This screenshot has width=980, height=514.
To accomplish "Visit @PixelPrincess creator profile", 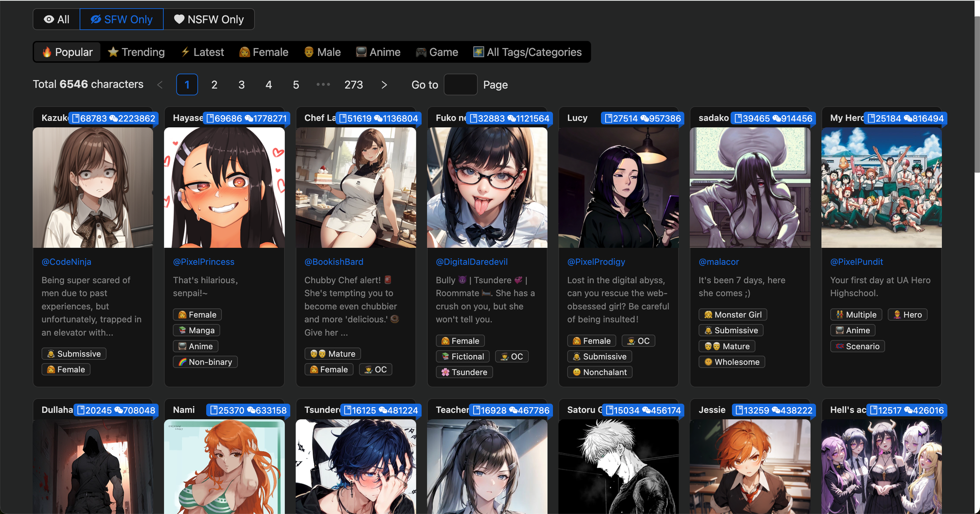I will 204,262.
